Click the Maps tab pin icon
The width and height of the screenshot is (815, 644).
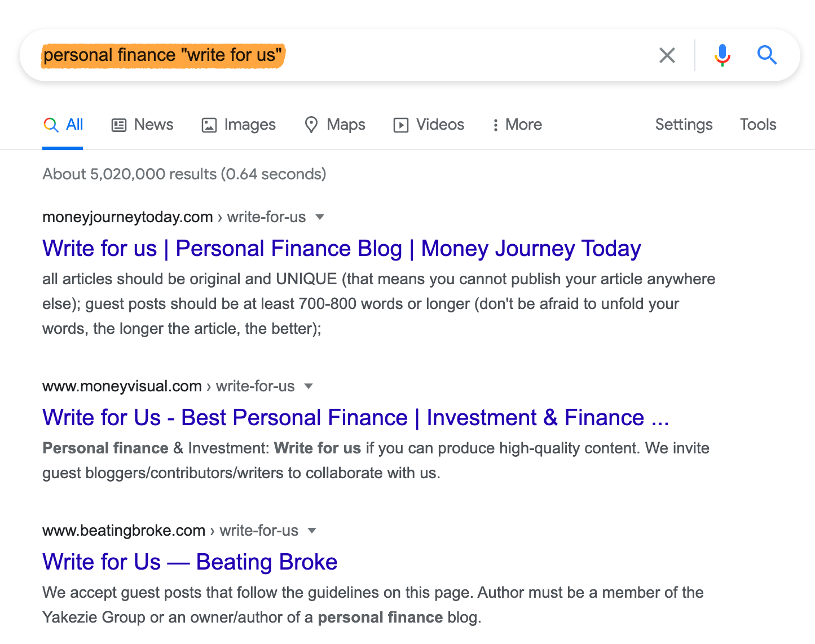311,125
